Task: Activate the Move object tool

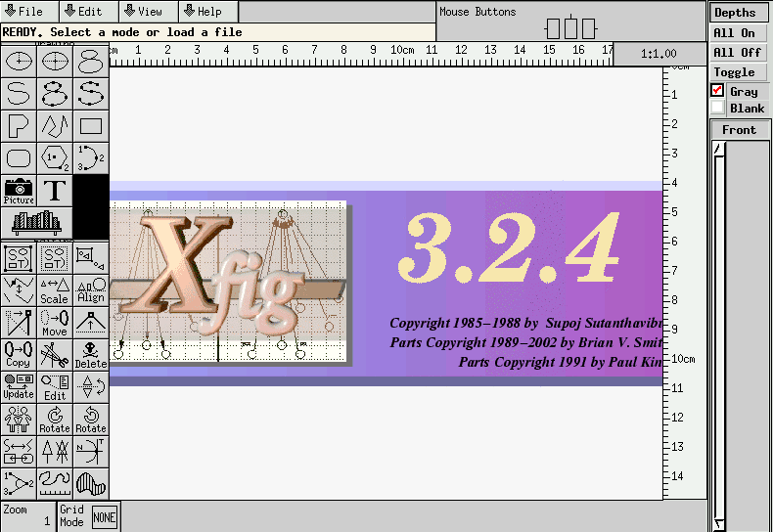Action: point(55,322)
